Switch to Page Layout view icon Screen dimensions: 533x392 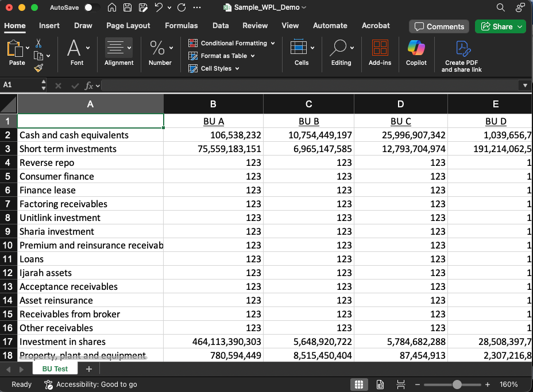[x=380, y=385]
